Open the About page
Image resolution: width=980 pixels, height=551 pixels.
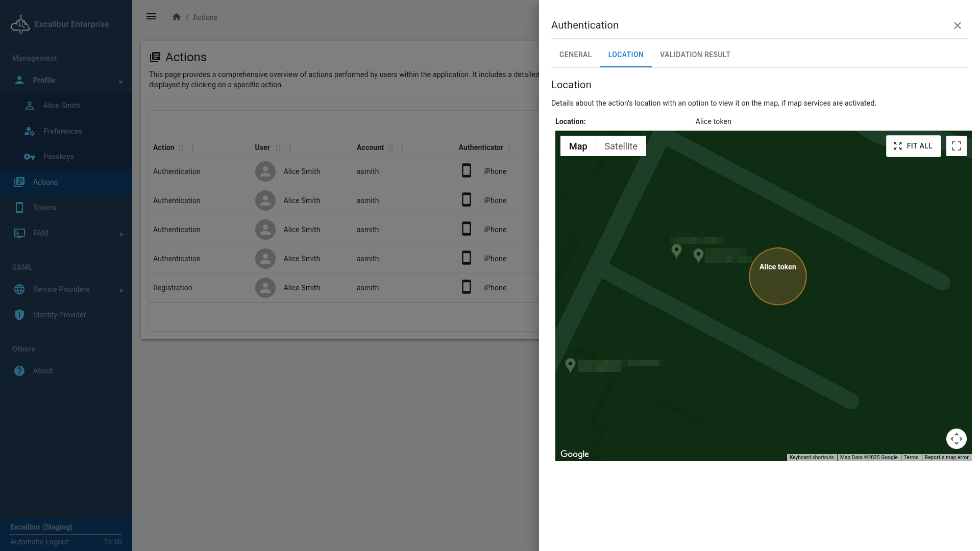coord(42,371)
